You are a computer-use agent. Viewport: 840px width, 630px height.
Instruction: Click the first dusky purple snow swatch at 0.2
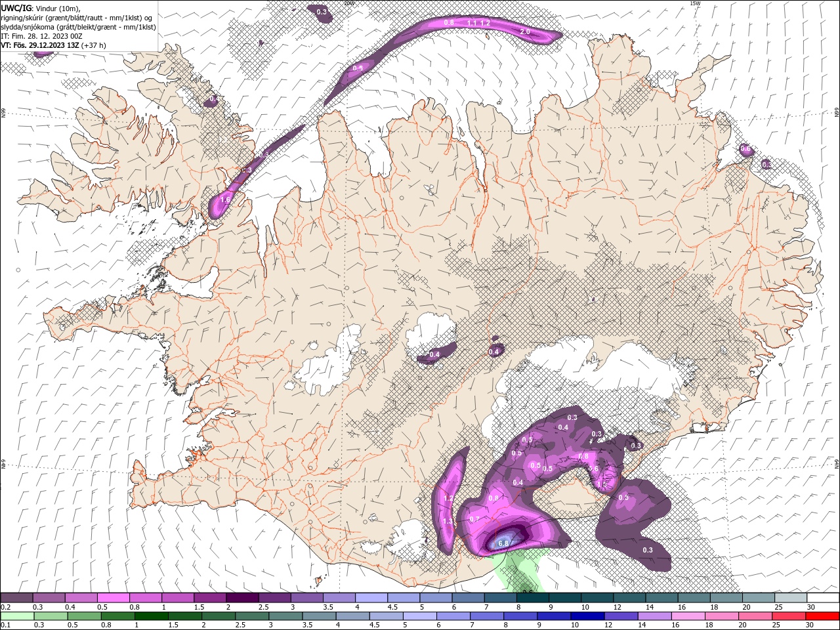pyautogui.click(x=16, y=598)
